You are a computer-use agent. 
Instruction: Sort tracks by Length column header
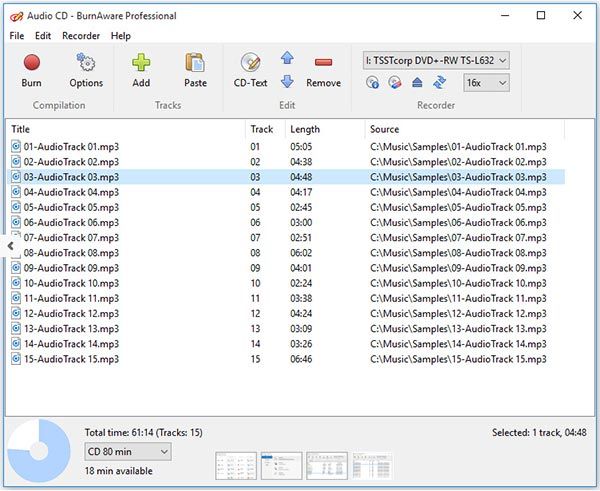(305, 129)
